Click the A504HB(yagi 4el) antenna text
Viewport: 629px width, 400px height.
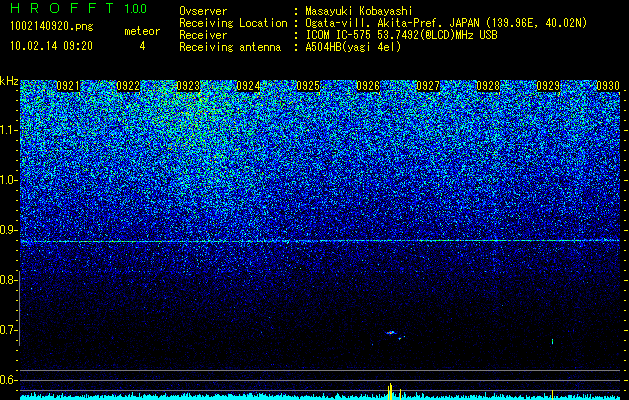[353, 47]
